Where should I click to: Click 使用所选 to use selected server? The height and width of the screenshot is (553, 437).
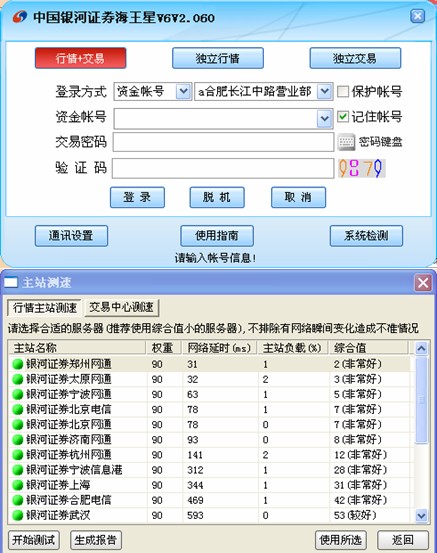coord(341,540)
